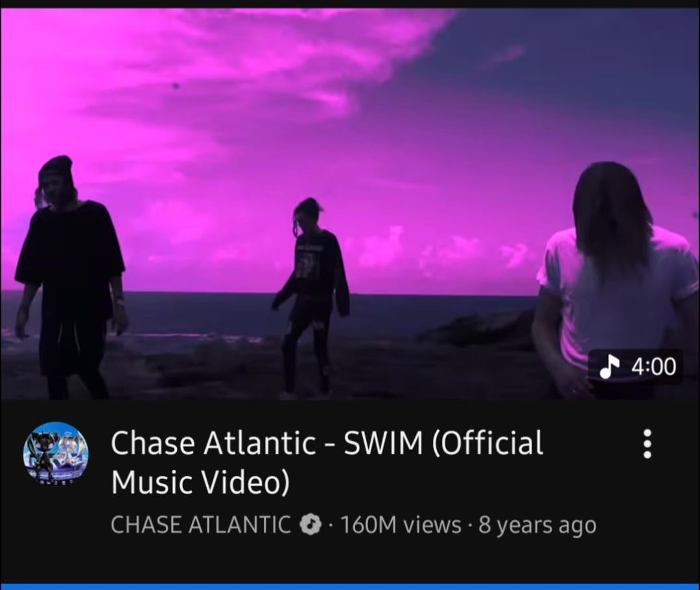This screenshot has height=590, width=700.
Task: Click the word SWIM in the title
Action: (383, 443)
